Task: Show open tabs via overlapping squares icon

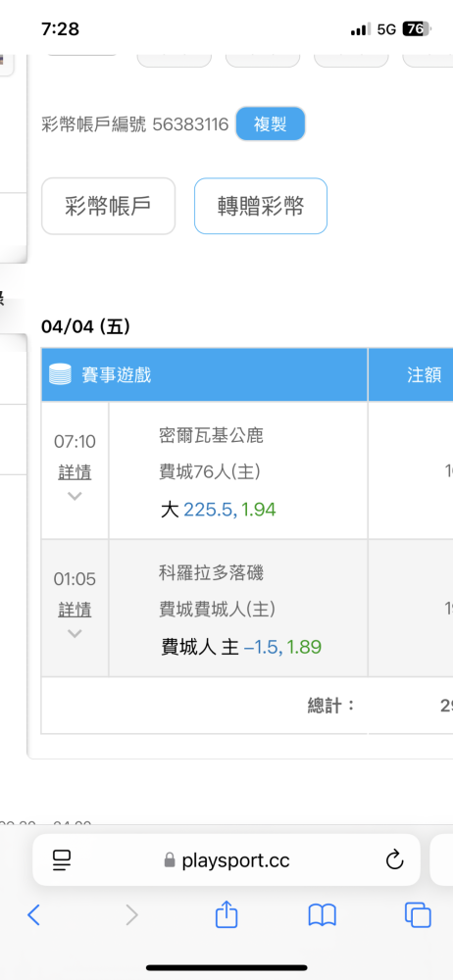Action: (x=418, y=915)
